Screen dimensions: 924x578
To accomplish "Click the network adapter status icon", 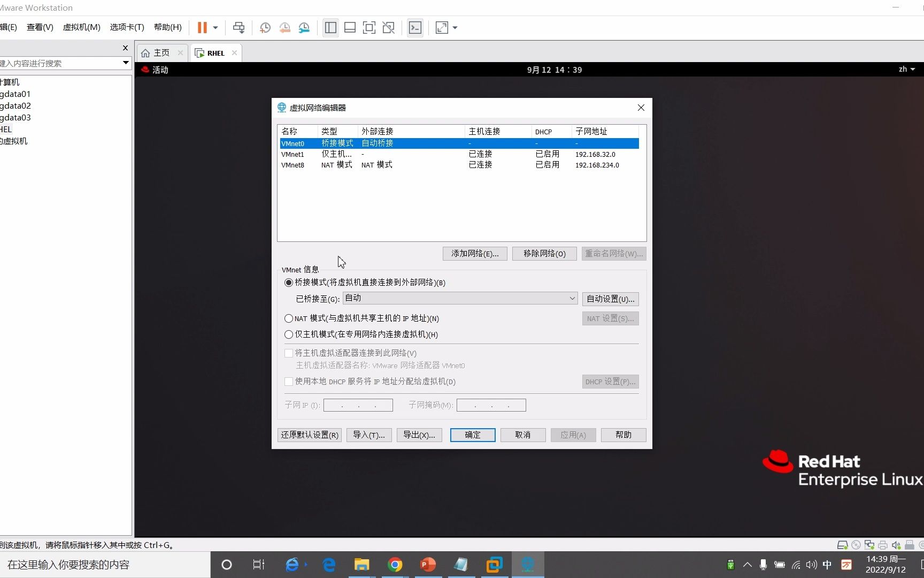I will [869, 545].
